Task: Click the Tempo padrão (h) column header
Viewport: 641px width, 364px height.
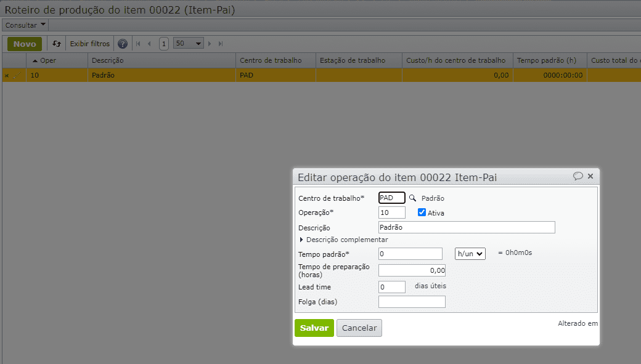Action: (550, 60)
